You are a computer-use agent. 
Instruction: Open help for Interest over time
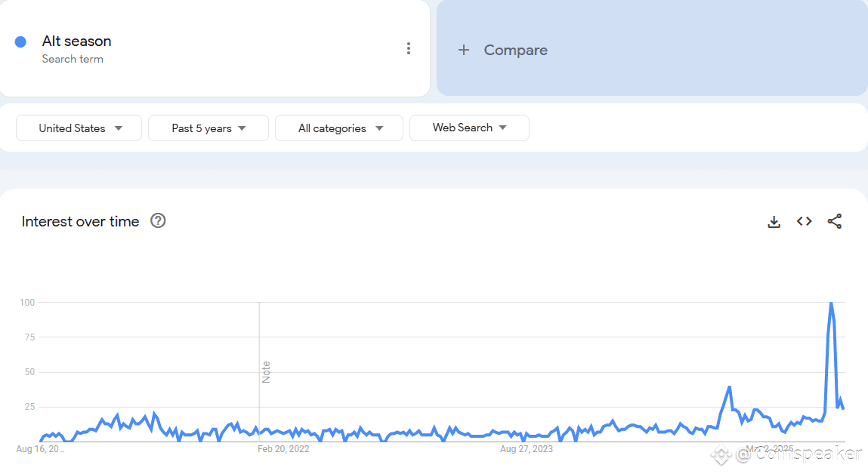[159, 220]
